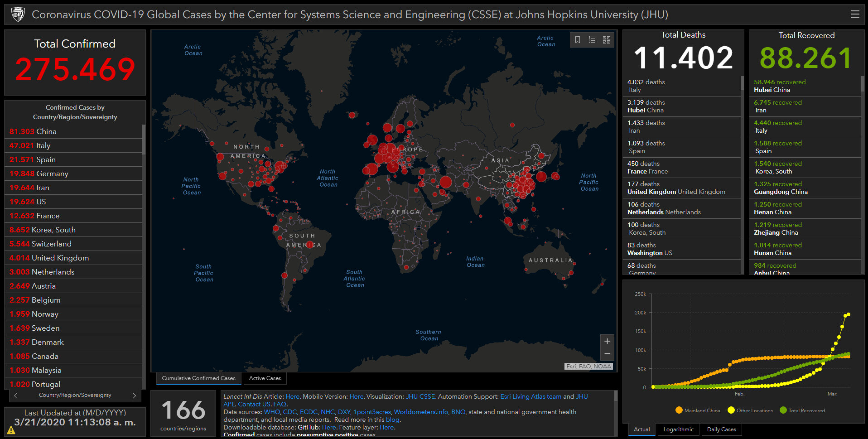Open the Worldometers.info link
Screen dimensions: 868x439
(420, 412)
